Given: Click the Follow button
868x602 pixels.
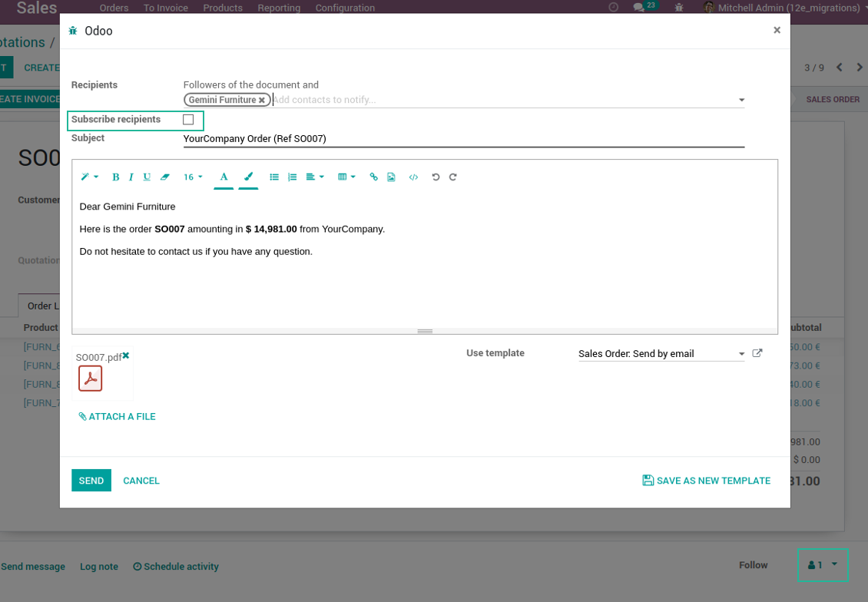Looking at the screenshot, I should (754, 565).
